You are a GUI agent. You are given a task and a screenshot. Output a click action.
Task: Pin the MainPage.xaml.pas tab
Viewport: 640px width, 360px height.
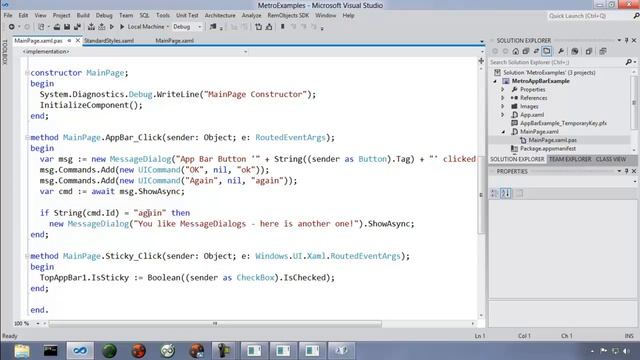69,41
